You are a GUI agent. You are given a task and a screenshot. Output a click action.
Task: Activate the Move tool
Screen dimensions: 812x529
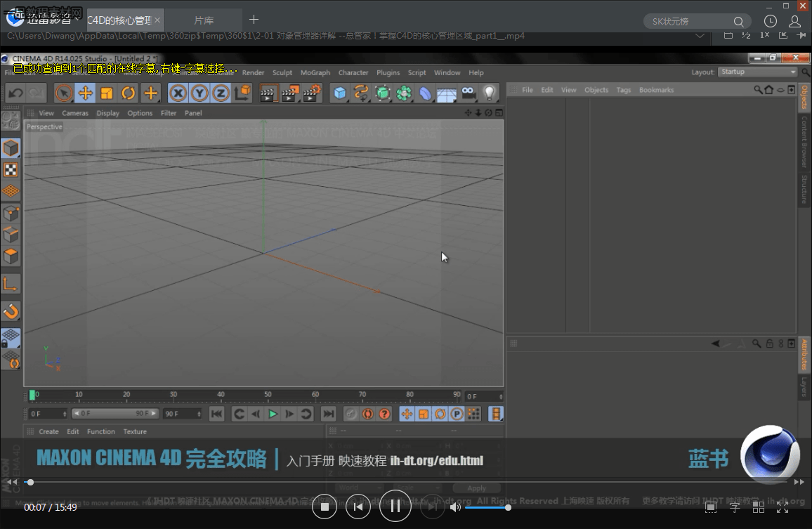(x=86, y=93)
